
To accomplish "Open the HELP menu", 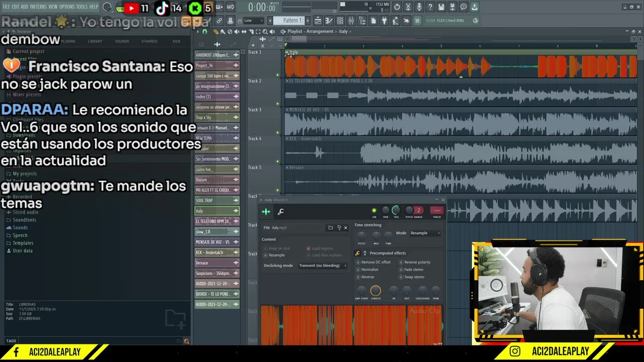I will click(94, 7).
